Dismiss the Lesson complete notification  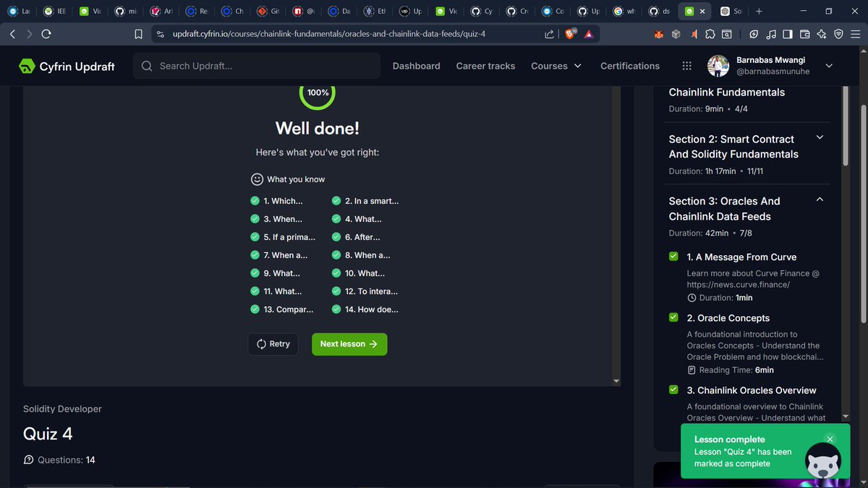point(830,439)
